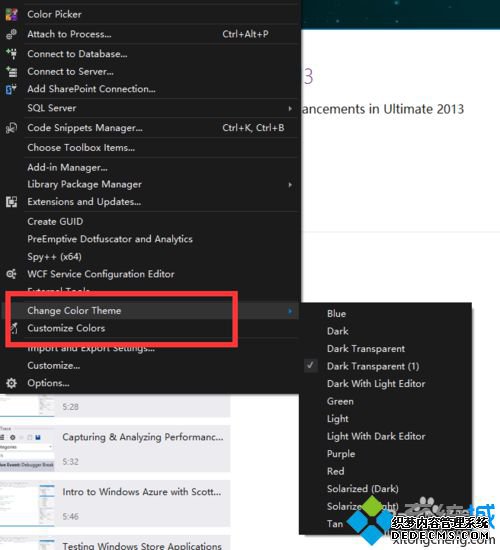Apply the Light color theme
Image resolution: width=500 pixels, height=550 pixels.
pyautogui.click(x=338, y=419)
